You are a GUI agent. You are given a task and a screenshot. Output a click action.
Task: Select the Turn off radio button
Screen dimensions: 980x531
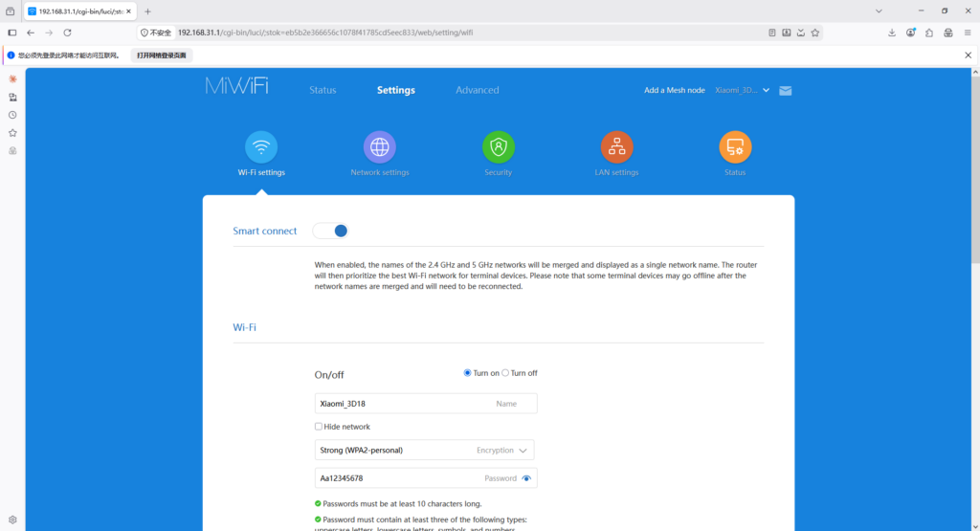tap(505, 373)
